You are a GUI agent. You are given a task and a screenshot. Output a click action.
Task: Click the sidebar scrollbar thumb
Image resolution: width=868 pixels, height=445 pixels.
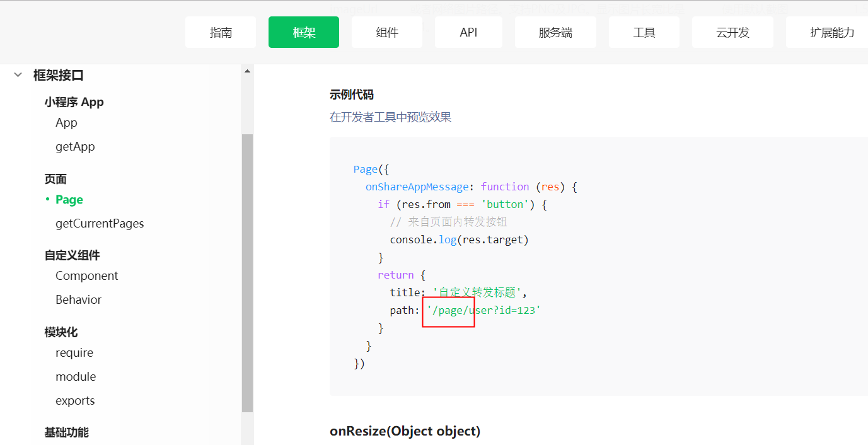[x=247, y=273]
